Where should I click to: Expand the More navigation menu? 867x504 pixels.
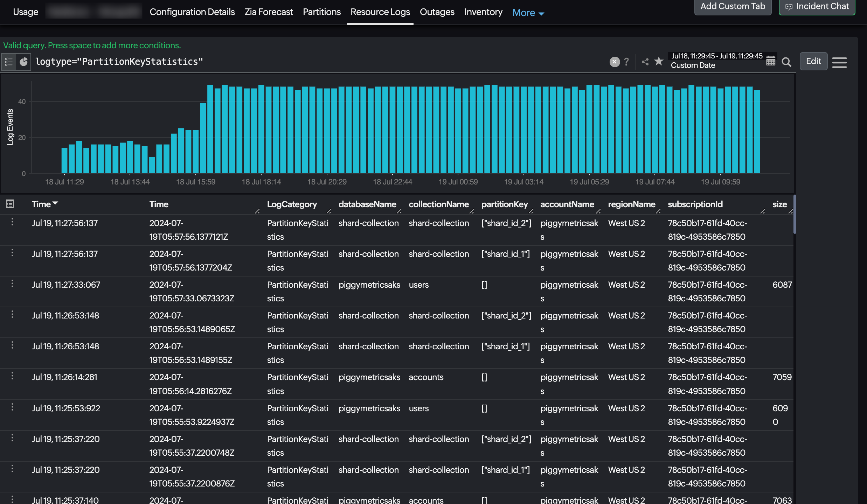pos(528,13)
